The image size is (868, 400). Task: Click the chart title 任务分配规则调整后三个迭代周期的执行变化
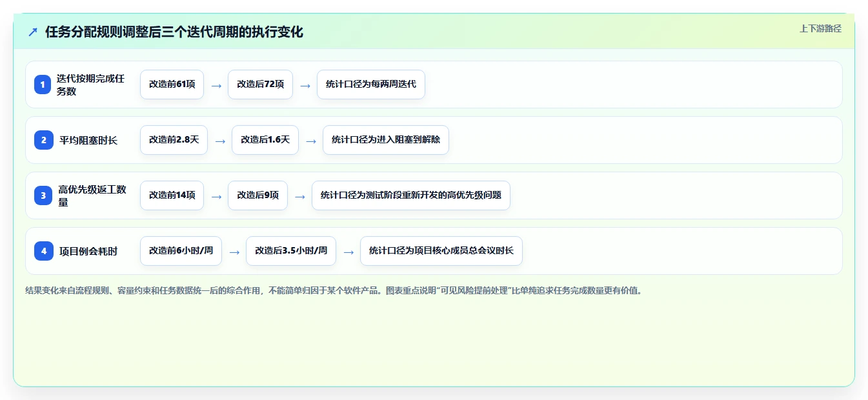[174, 32]
